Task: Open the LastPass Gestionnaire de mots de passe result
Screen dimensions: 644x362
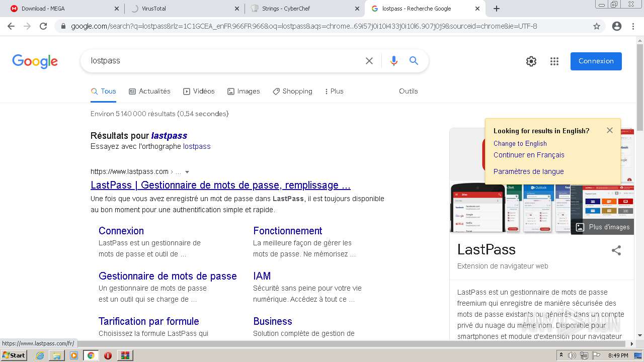Action: [x=220, y=185]
